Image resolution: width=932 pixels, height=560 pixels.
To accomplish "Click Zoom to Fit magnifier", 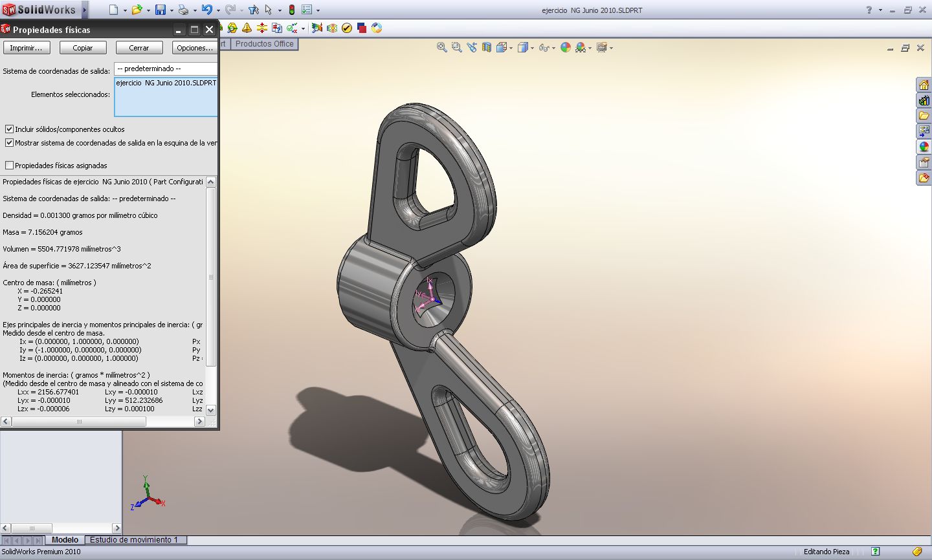I will (x=442, y=47).
